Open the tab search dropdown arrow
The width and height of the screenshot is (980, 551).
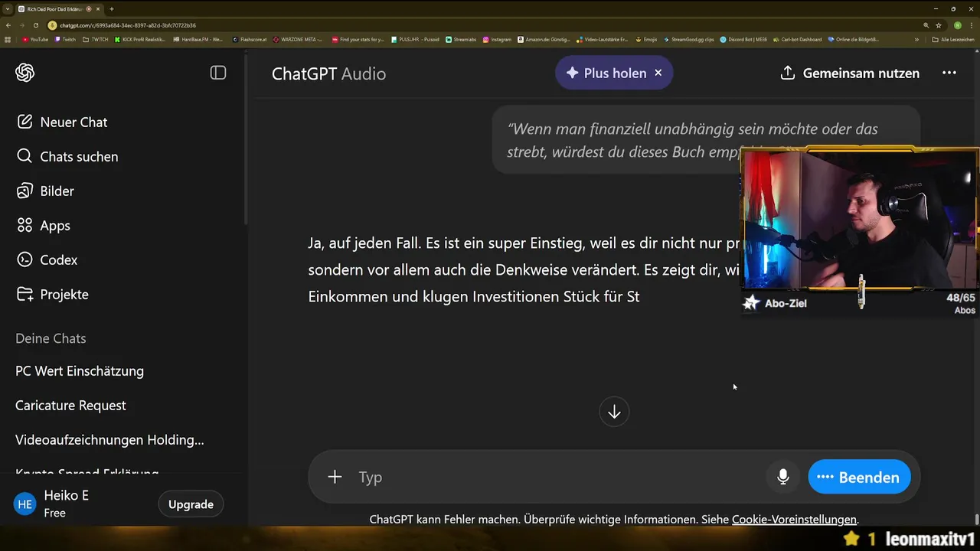pos(7,8)
